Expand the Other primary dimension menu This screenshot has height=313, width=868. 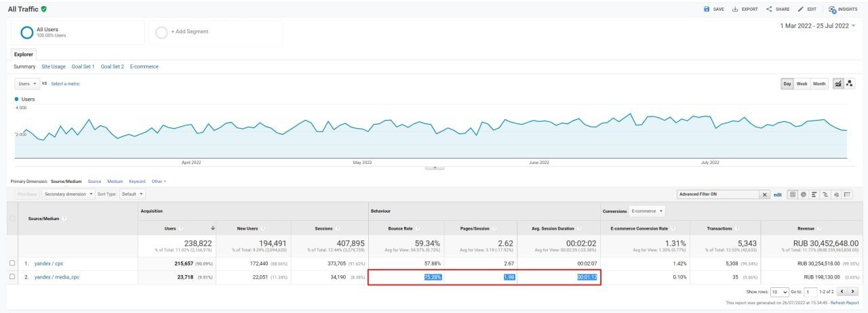point(159,182)
